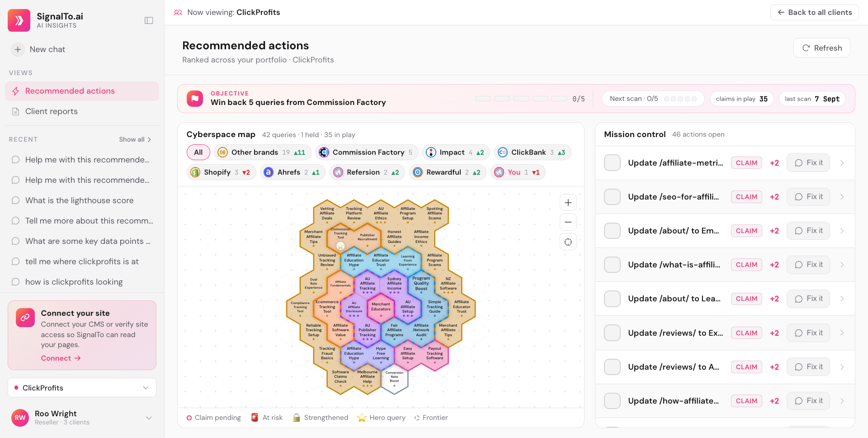Expand the Roo Wright account menu

coord(149,418)
